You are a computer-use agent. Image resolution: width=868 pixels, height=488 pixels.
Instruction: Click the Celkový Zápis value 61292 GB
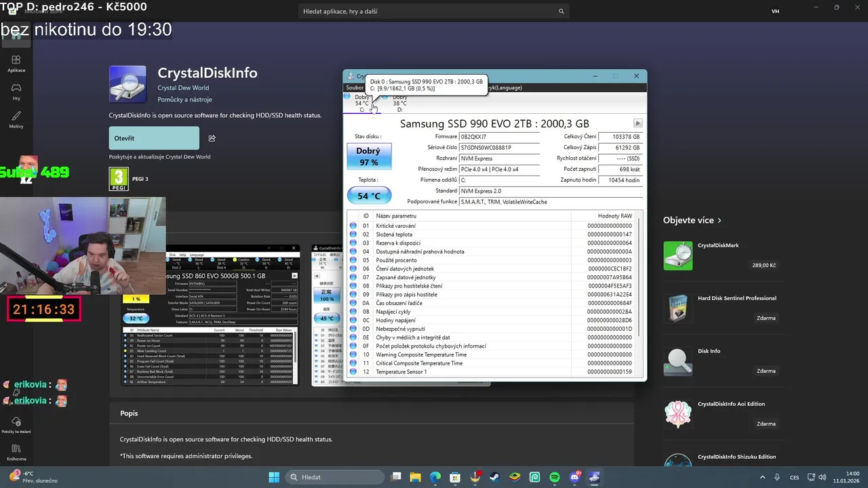(x=621, y=148)
